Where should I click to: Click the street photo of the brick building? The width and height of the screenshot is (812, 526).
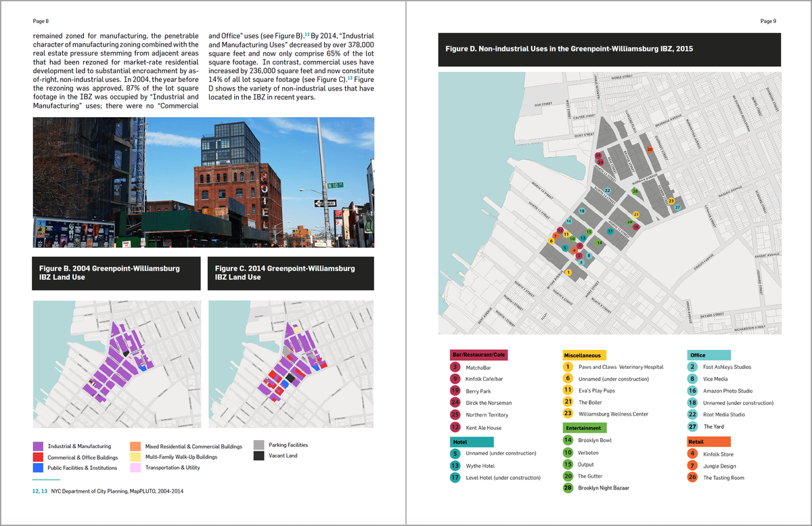pyautogui.click(x=204, y=182)
